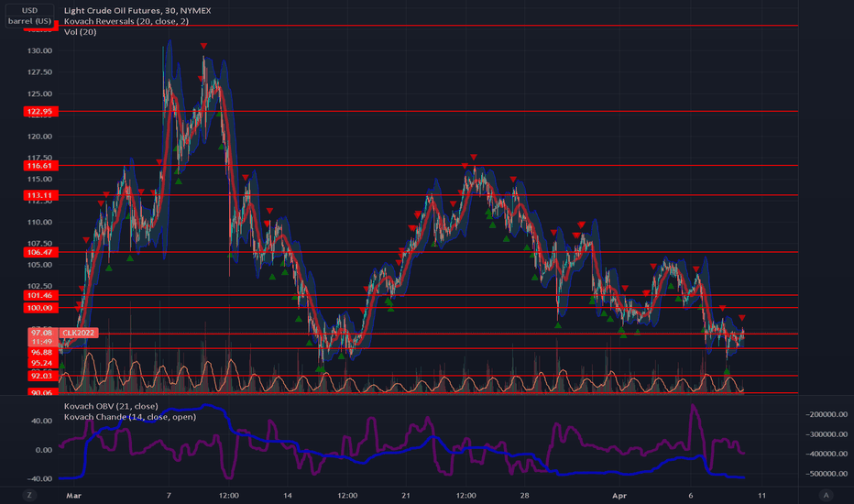Click the CLK2022 symbol tag
854x504 pixels.
79,333
